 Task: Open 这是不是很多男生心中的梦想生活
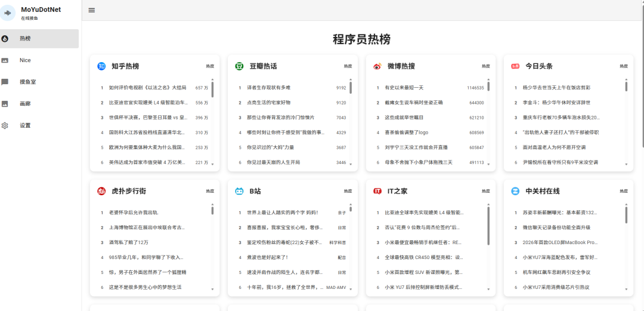(x=145, y=287)
